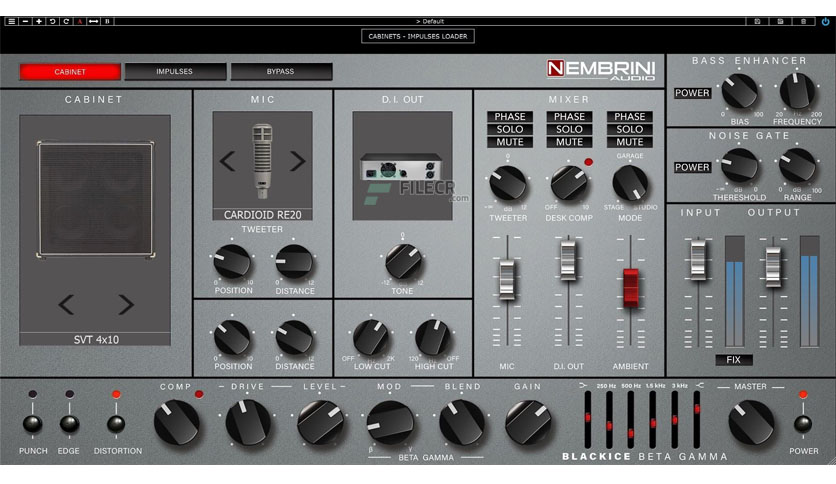
Task: Toggle PHASE on the D.I. OUT channel
Action: coord(569,117)
